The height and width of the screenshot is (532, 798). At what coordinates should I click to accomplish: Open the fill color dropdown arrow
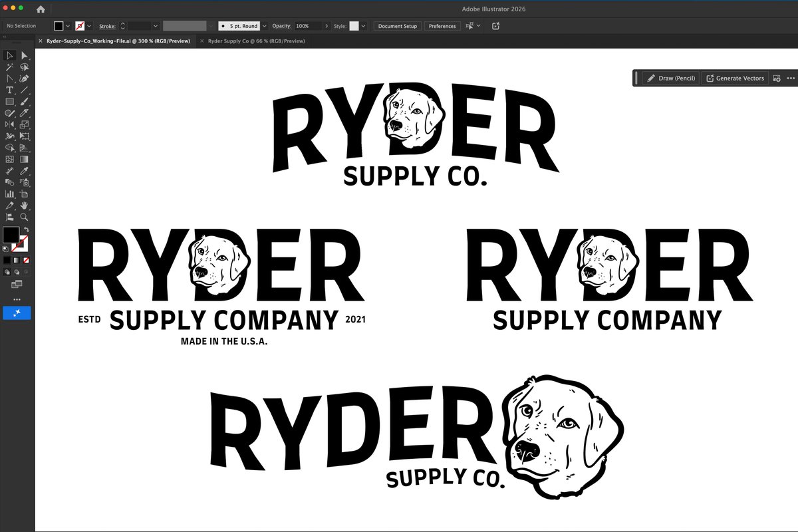click(x=68, y=26)
